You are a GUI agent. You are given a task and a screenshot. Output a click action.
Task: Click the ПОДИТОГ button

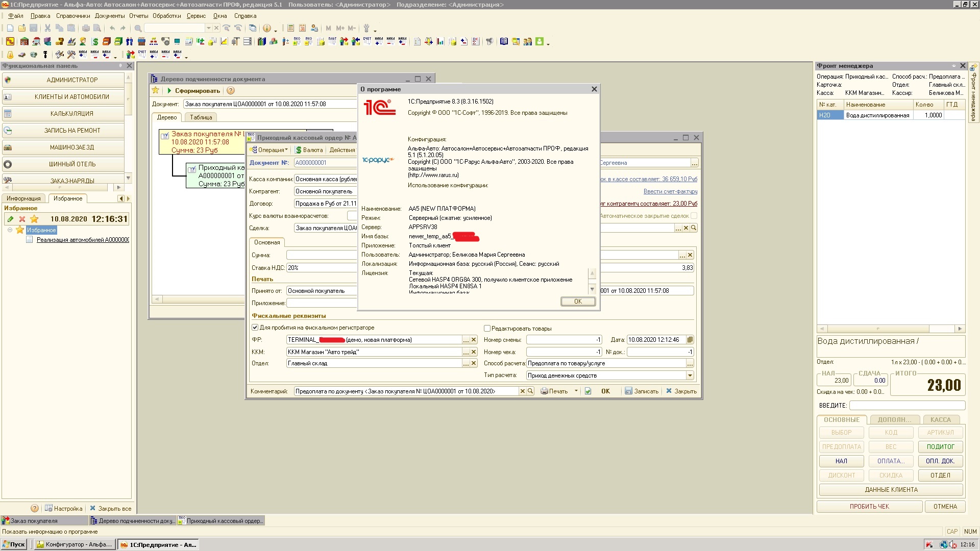pos(940,446)
